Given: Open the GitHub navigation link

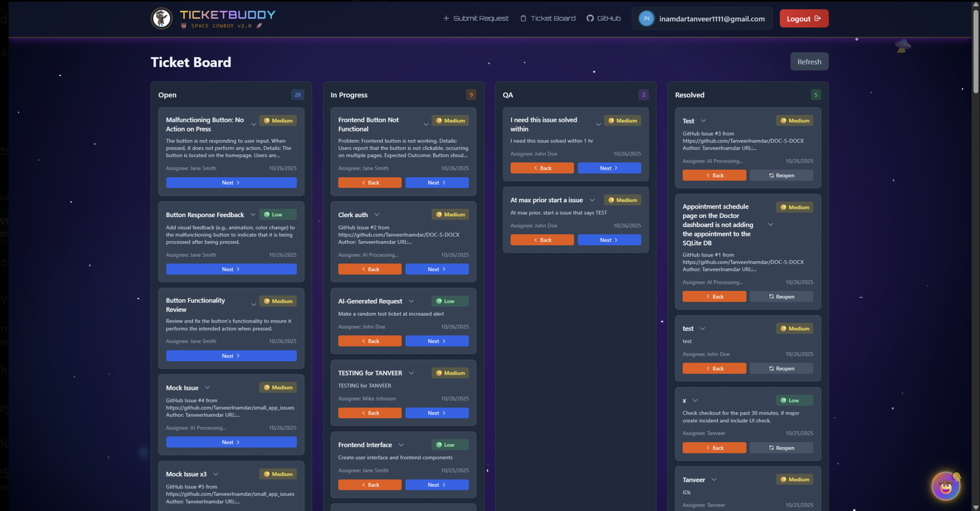Looking at the screenshot, I should [603, 19].
